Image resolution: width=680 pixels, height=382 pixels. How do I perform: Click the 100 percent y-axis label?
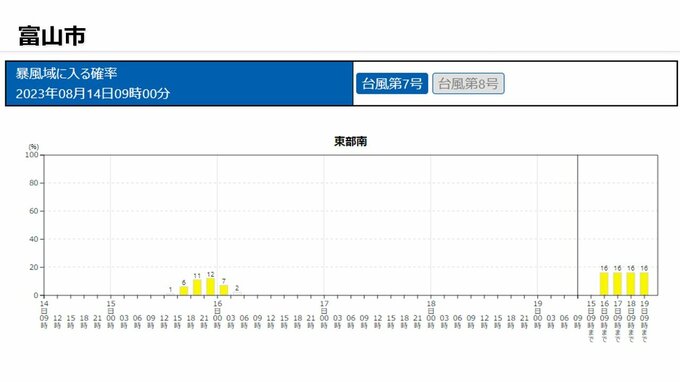[x=32, y=155]
